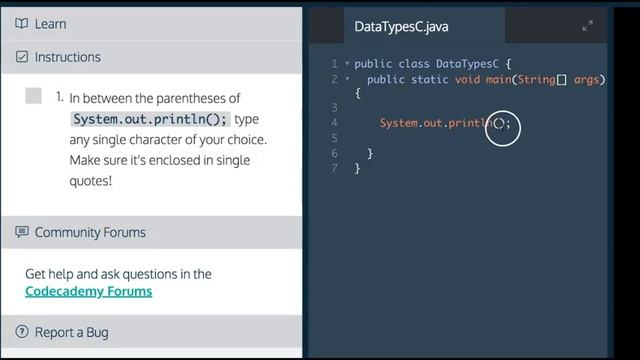This screenshot has height=360, width=640.
Task: Click the 'System.out.println();' instruction code snippet
Action: [150, 119]
